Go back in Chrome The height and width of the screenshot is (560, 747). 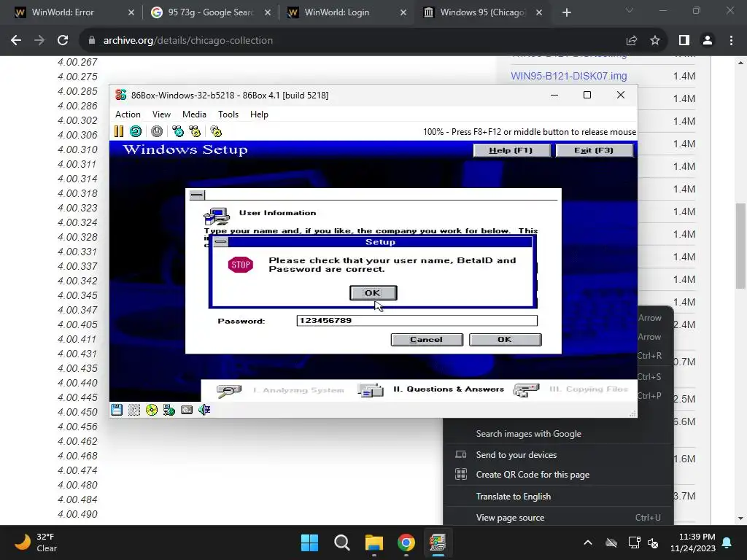pyautogui.click(x=16, y=41)
